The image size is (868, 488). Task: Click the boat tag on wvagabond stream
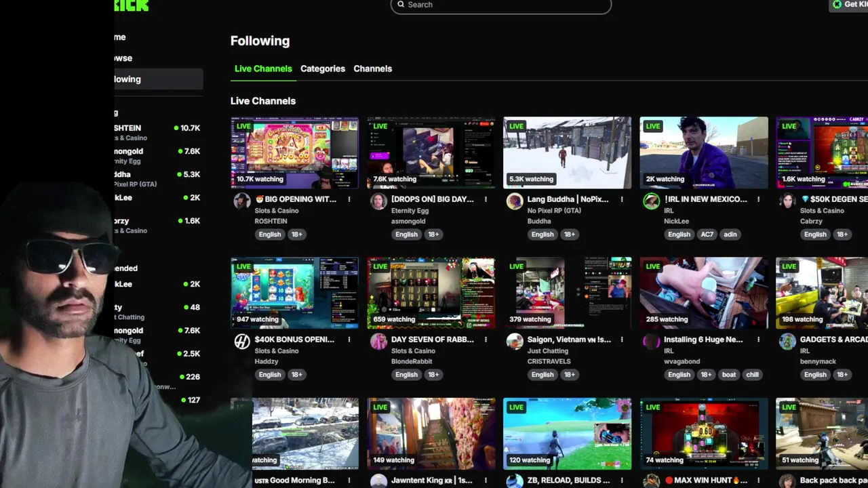pos(729,375)
